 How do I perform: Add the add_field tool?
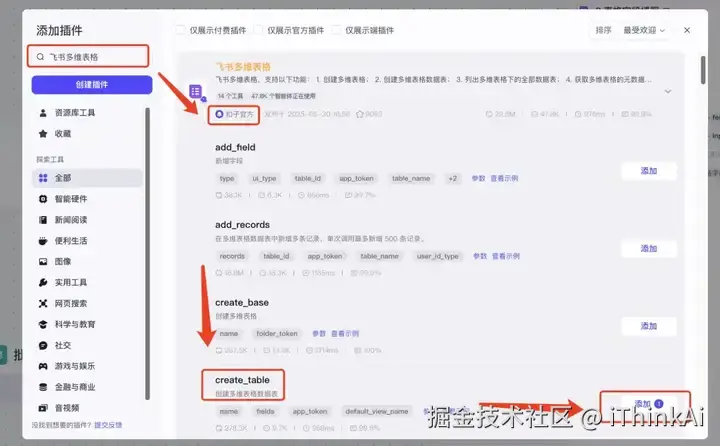click(x=649, y=171)
